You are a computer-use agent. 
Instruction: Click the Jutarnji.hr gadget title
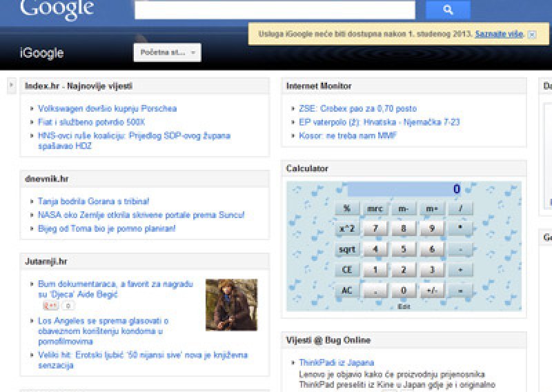click(x=46, y=262)
